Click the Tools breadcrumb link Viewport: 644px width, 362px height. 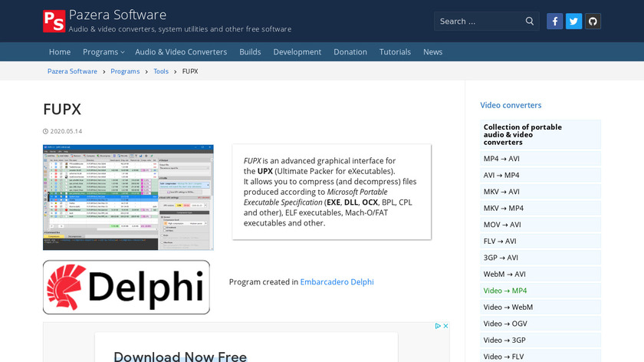161,71
